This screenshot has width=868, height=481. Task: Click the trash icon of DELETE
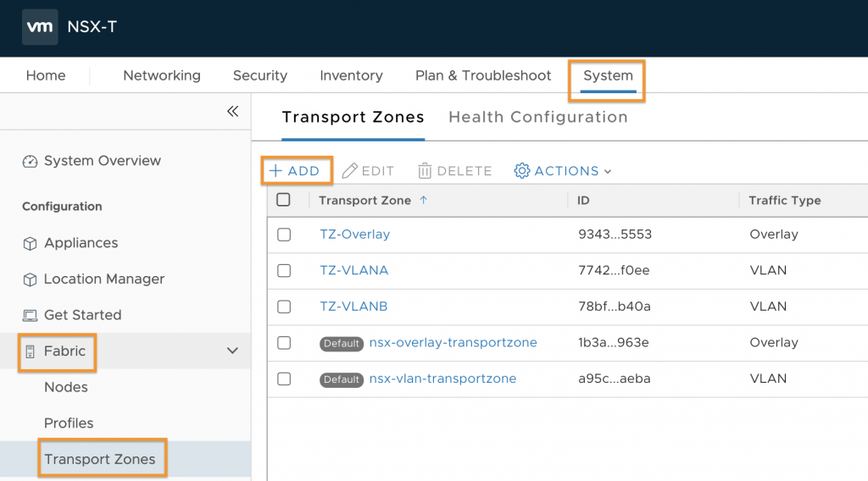pos(425,171)
